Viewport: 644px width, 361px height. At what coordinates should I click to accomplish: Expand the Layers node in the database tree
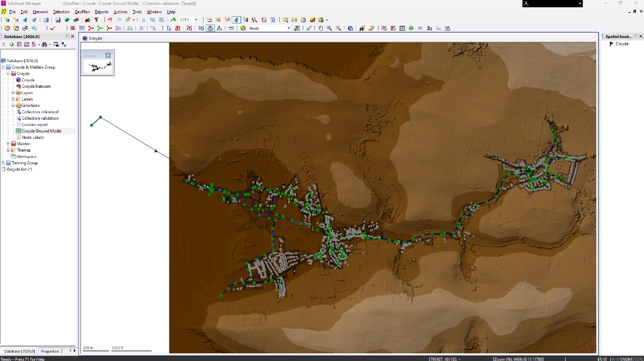tap(13, 93)
